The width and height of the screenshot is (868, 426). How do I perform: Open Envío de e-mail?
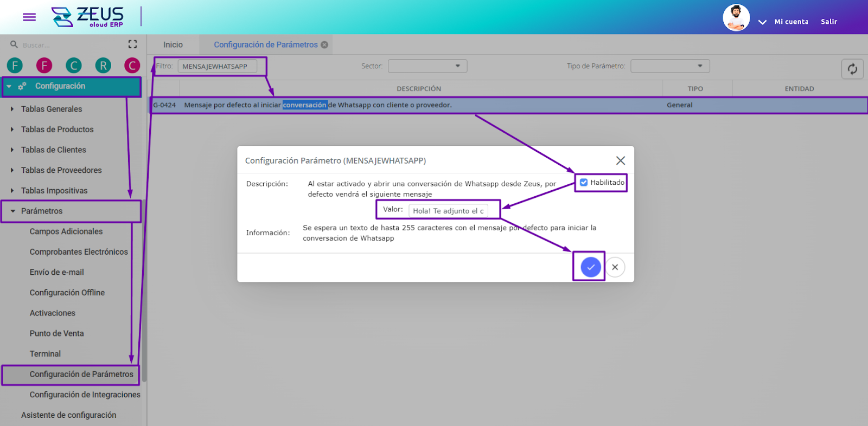tap(56, 273)
